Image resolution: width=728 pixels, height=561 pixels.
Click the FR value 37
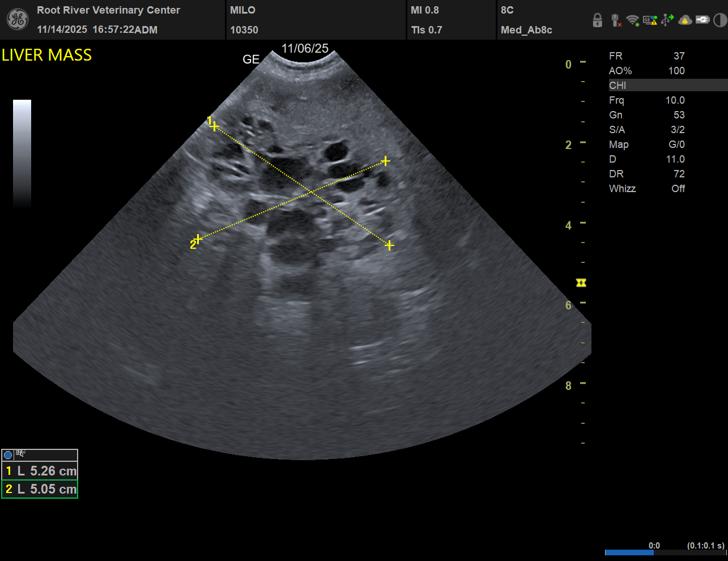click(x=679, y=56)
